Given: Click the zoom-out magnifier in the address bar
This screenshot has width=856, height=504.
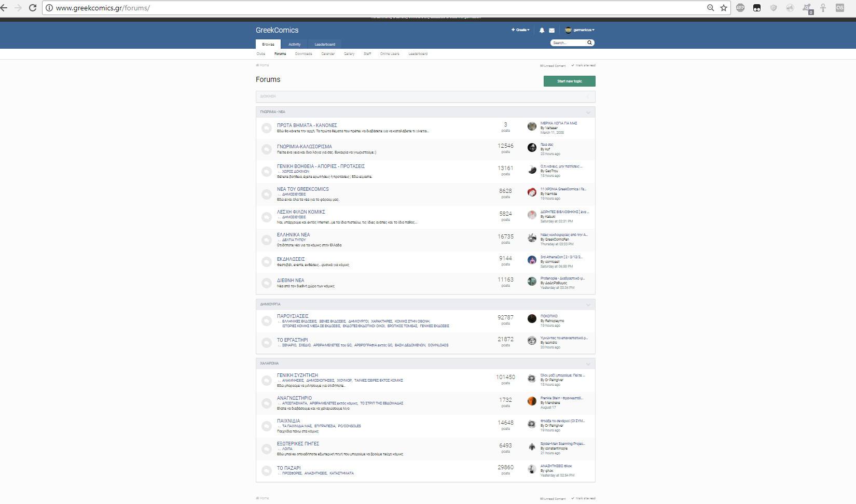Looking at the screenshot, I should 711,8.
